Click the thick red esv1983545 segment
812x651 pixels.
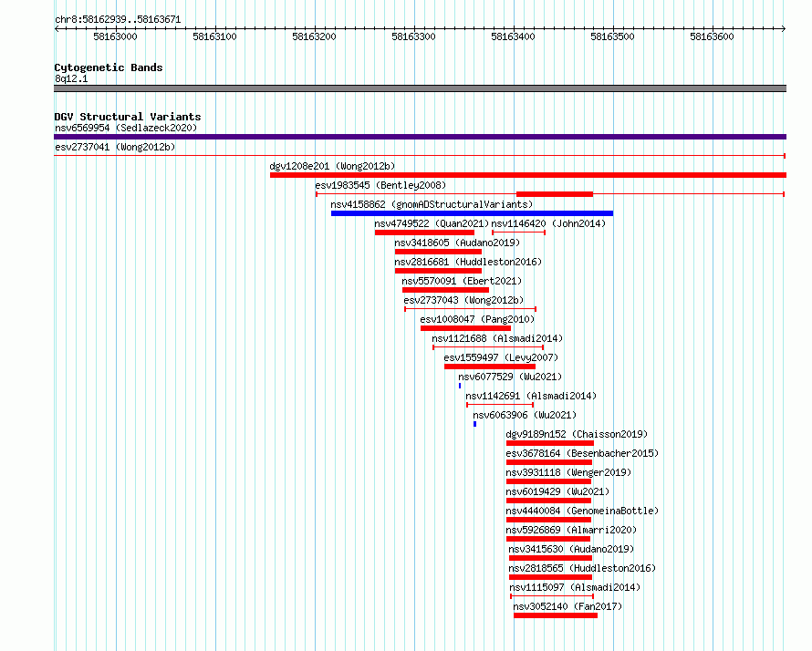click(555, 194)
